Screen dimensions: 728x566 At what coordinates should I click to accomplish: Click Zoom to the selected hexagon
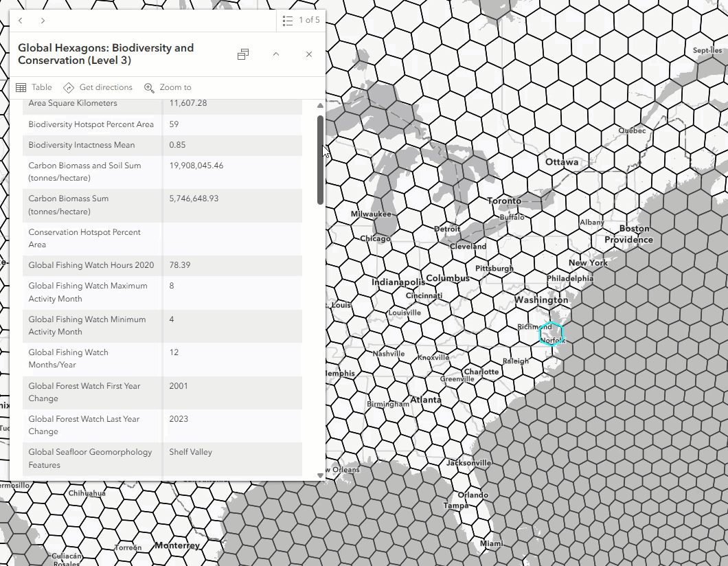pyautogui.click(x=168, y=87)
